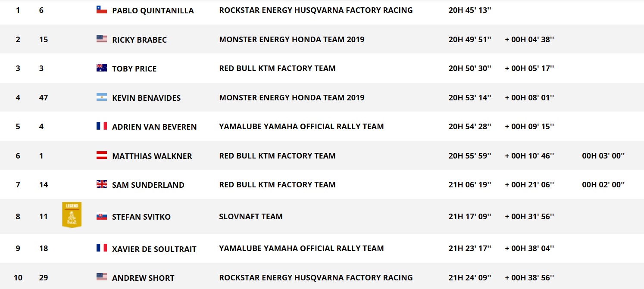Click Slovnaft Team name

(251, 217)
